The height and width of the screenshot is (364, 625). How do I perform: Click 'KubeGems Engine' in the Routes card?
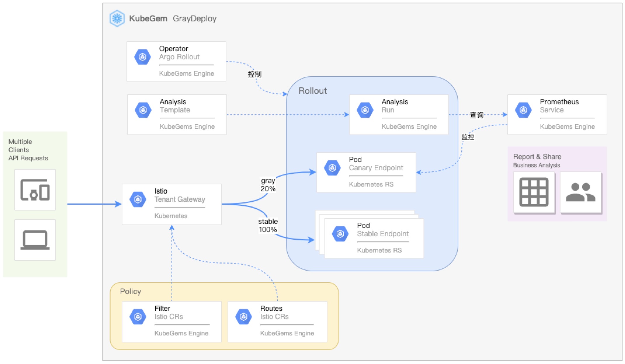(287, 333)
